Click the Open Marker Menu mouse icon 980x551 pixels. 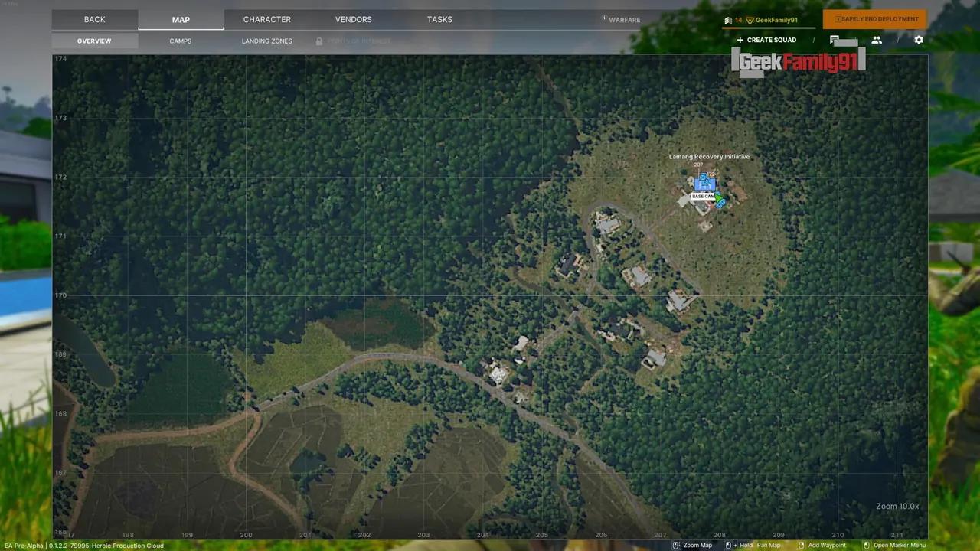pos(867,546)
